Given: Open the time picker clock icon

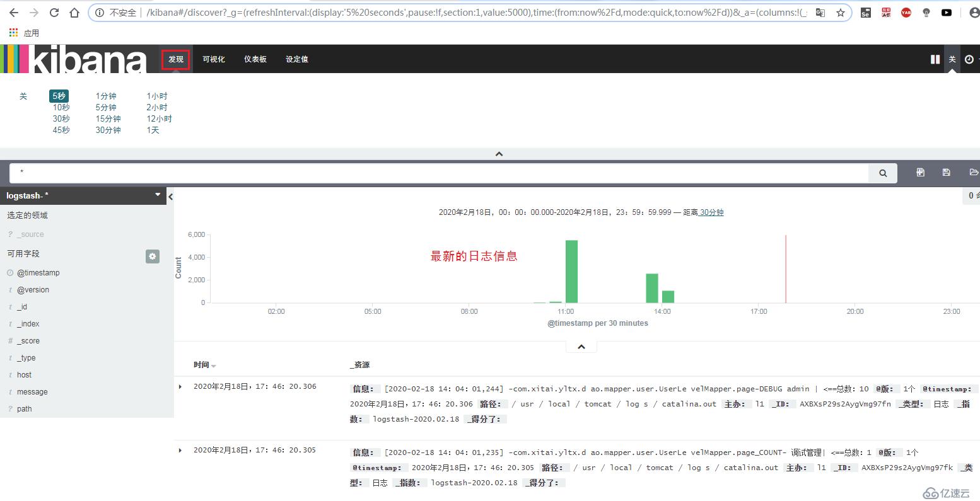Looking at the screenshot, I should coord(969,59).
